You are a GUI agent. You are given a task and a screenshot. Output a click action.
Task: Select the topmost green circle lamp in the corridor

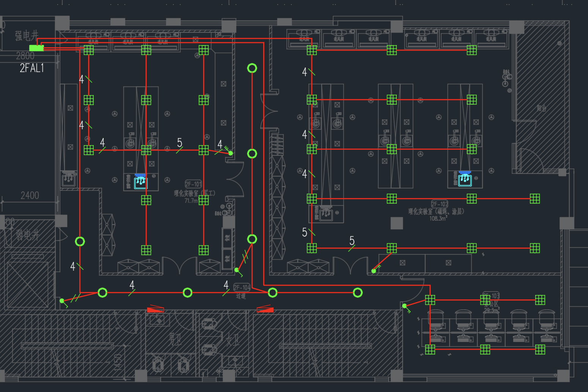click(252, 68)
